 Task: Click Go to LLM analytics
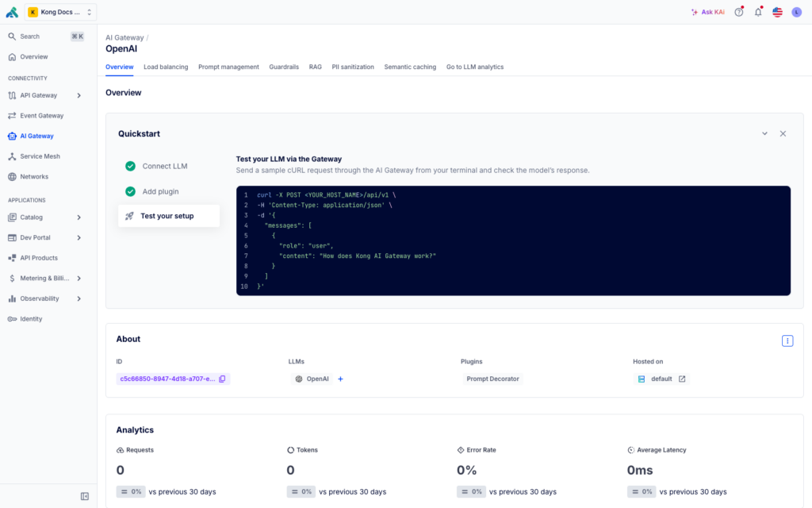click(x=475, y=67)
